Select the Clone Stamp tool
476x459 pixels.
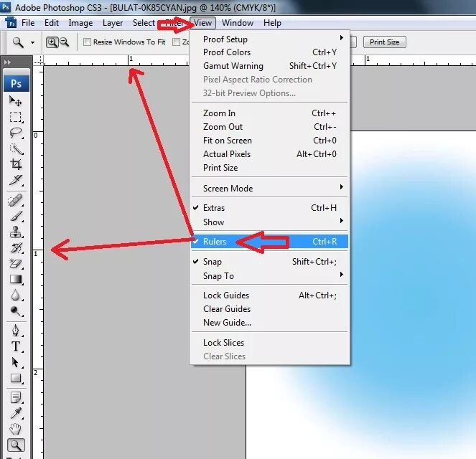pyautogui.click(x=16, y=232)
